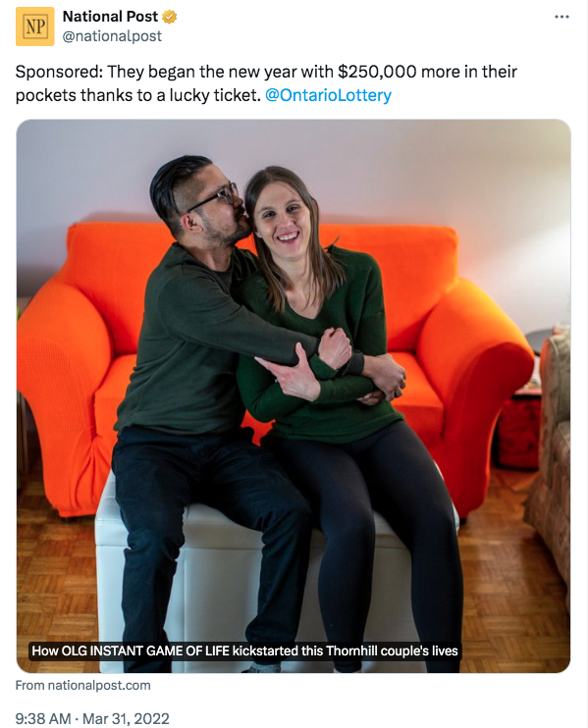Click the 'Thornhill couple's lives' caption text
588x728 pixels.
click(x=392, y=650)
